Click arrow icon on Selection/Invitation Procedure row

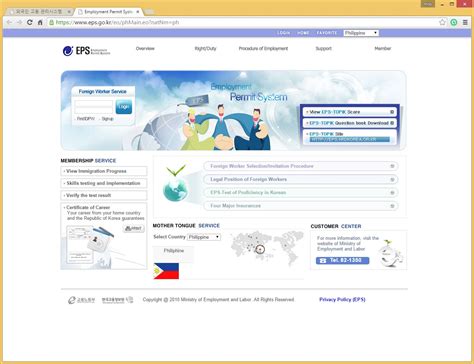coord(392,166)
